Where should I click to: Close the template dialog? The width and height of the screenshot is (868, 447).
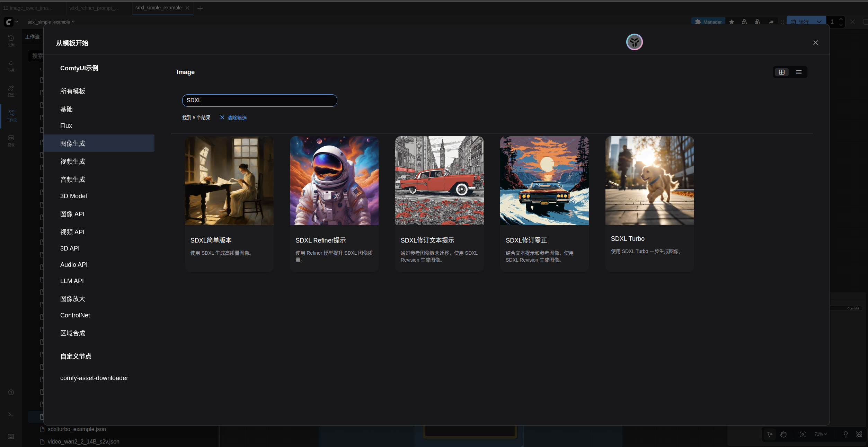tap(816, 43)
